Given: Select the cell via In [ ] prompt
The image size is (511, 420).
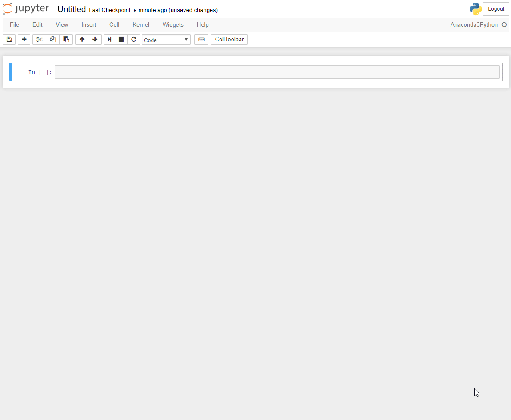Looking at the screenshot, I should pos(40,72).
